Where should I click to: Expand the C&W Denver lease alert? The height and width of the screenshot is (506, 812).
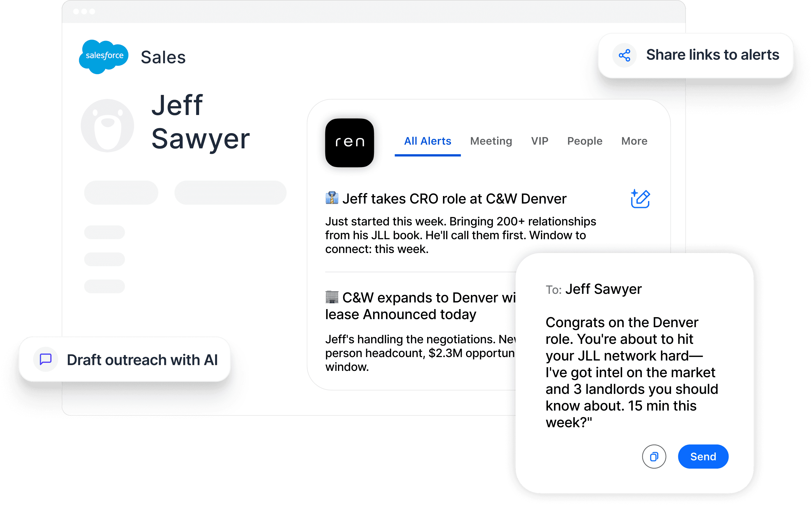click(419, 306)
